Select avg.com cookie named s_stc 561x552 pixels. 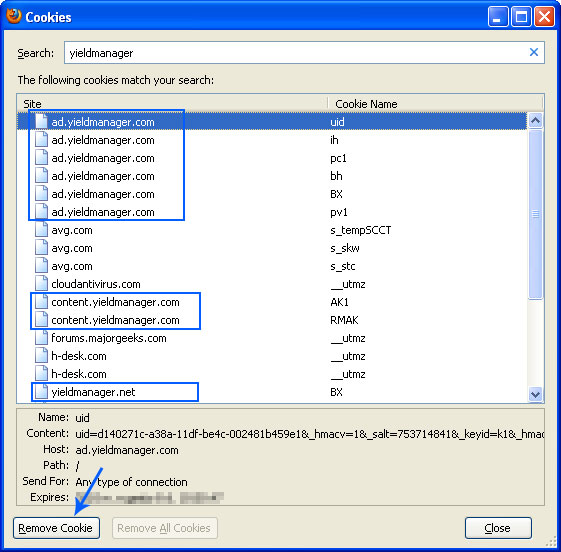pos(272,266)
